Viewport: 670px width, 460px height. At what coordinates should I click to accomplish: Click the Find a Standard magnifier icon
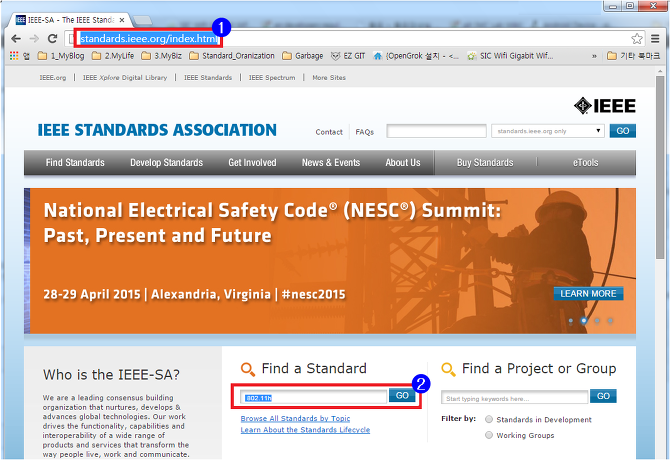coord(248,369)
